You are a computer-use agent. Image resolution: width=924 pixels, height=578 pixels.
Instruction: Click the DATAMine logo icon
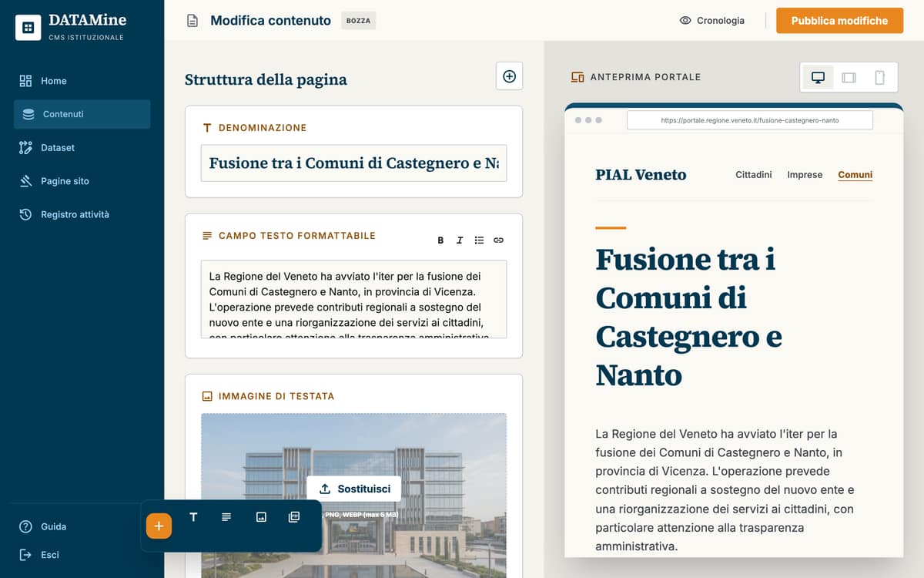pyautogui.click(x=28, y=28)
